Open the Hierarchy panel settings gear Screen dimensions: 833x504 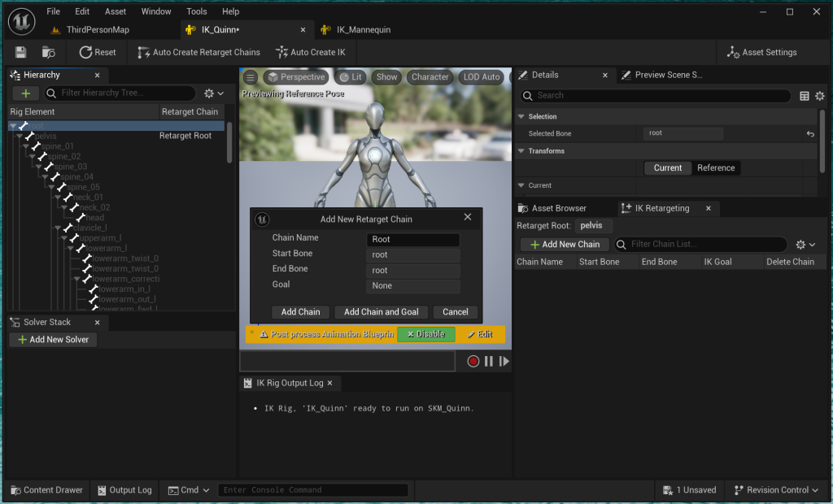(214, 93)
